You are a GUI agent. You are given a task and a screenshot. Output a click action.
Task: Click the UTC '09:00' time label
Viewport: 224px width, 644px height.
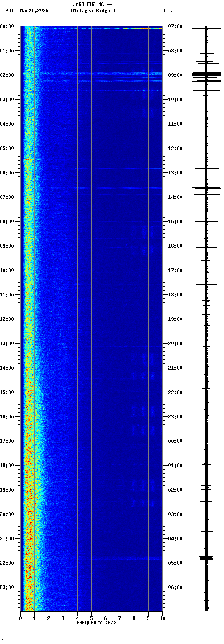(x=175, y=75)
